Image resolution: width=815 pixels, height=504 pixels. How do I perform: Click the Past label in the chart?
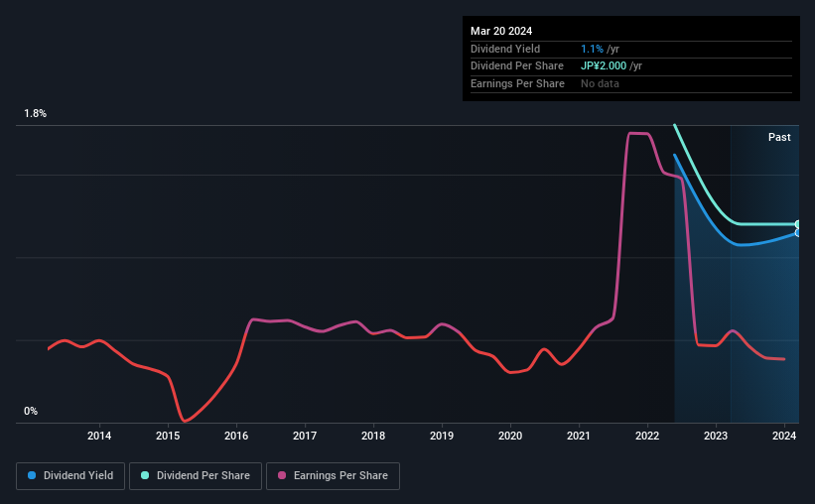tap(779, 137)
